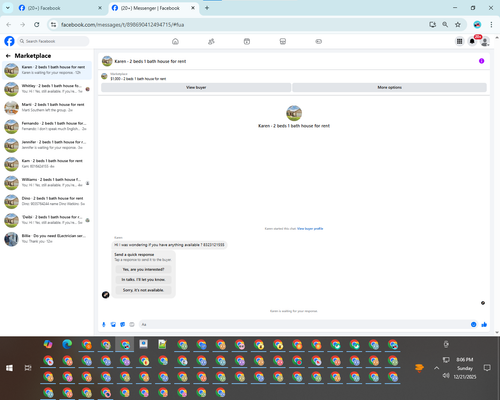Send quick reply "Yes, are you interested?"
This screenshot has height=400, width=500.
[143, 269]
